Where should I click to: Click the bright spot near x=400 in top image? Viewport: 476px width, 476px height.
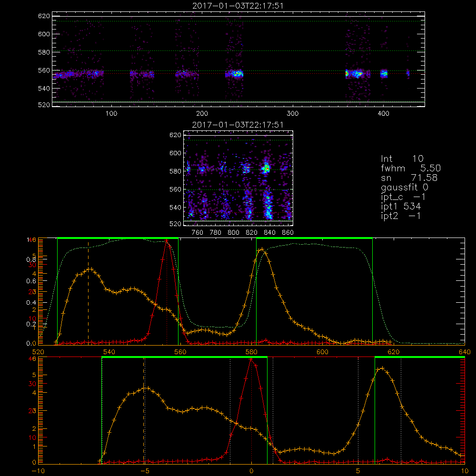[384, 73]
